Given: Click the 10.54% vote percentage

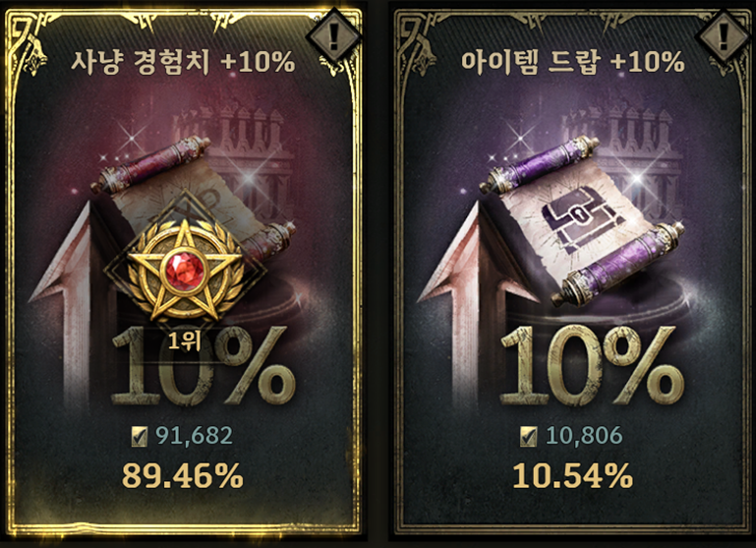Looking at the screenshot, I should pos(573,476).
